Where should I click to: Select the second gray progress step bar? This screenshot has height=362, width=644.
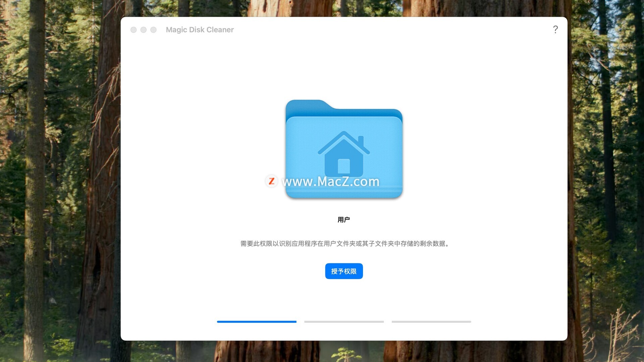coord(344,322)
